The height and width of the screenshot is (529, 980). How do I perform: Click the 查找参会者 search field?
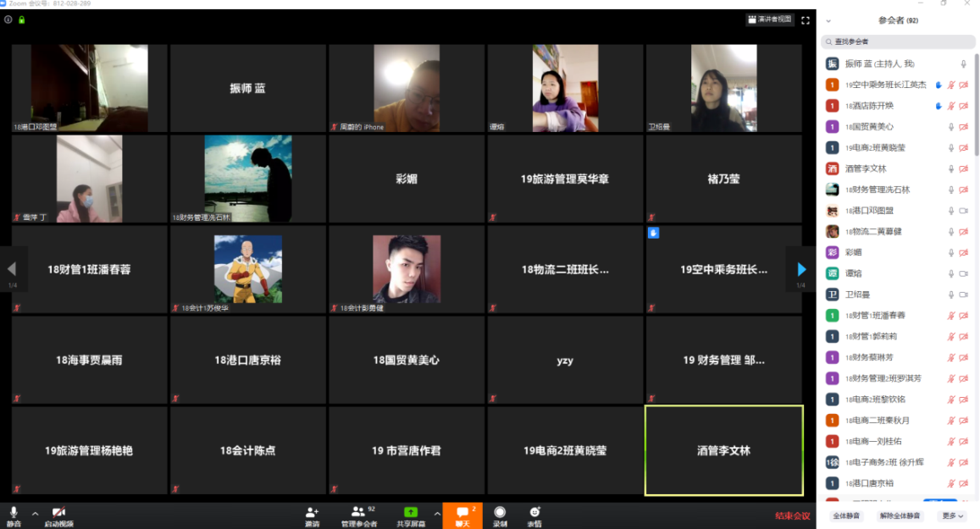click(898, 41)
